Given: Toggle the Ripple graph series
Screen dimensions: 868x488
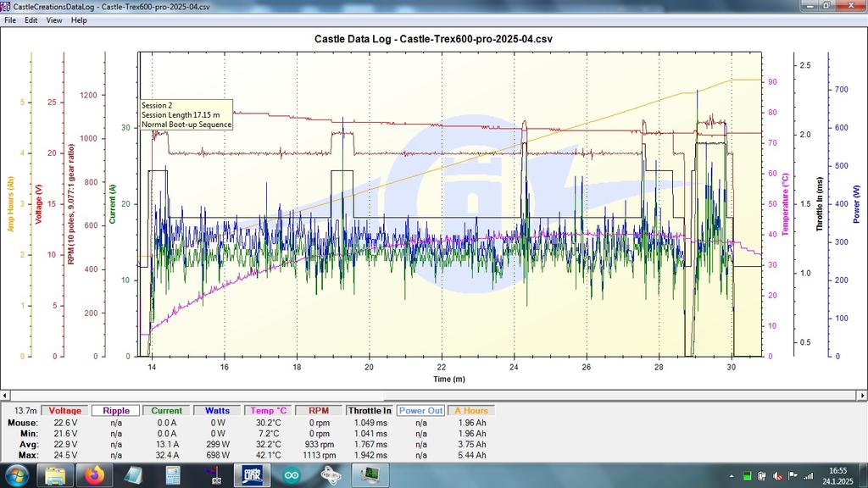Looking at the screenshot, I should 116,410.
